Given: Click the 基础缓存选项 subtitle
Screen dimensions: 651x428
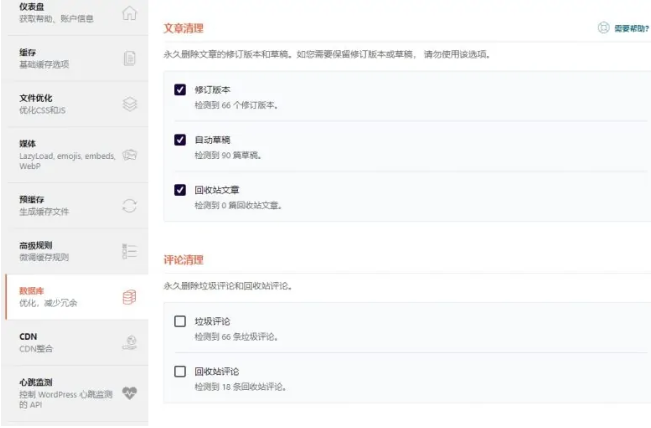Looking at the screenshot, I should pos(44,64).
